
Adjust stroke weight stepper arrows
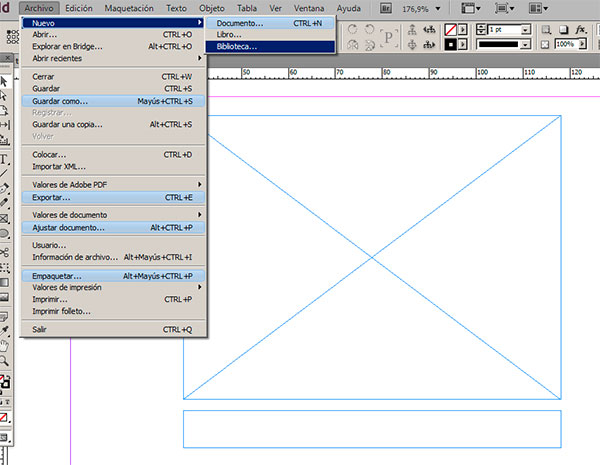(x=481, y=29)
